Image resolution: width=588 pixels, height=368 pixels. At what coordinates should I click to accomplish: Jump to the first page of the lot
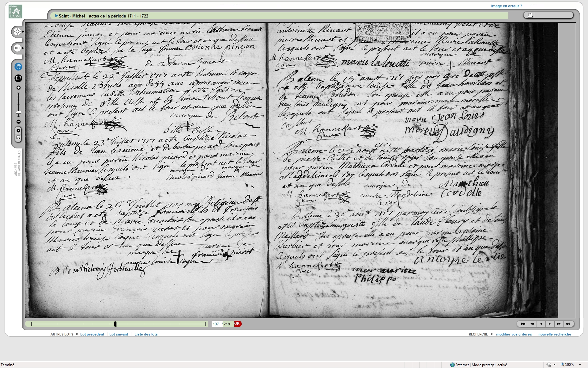point(523,324)
